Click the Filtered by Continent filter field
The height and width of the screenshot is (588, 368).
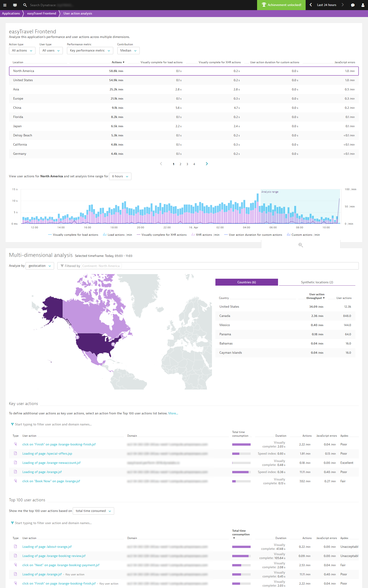tap(208, 266)
